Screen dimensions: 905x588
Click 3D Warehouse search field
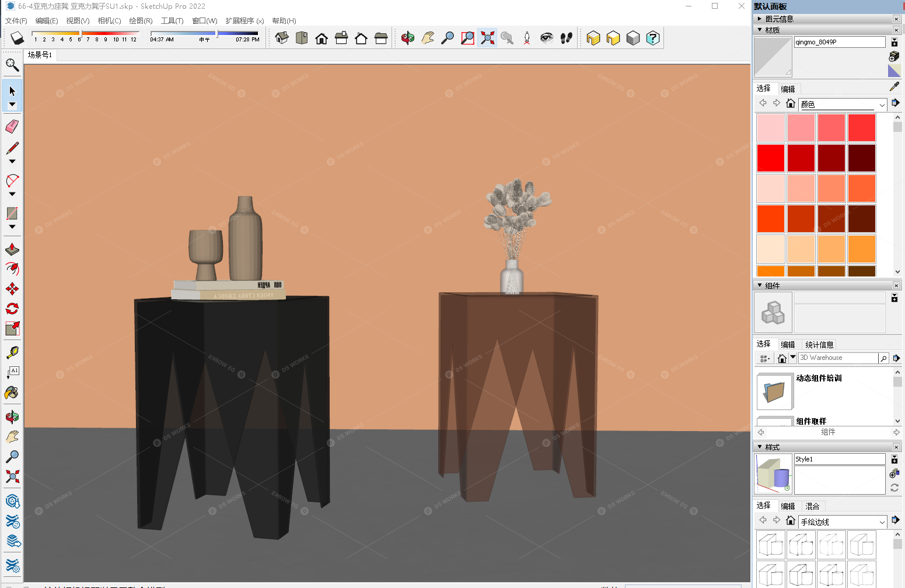tap(838, 358)
